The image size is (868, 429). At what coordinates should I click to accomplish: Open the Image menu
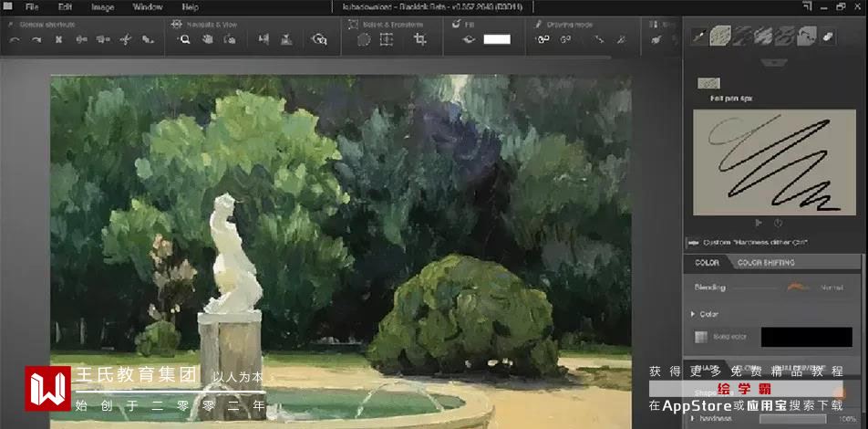tap(102, 7)
